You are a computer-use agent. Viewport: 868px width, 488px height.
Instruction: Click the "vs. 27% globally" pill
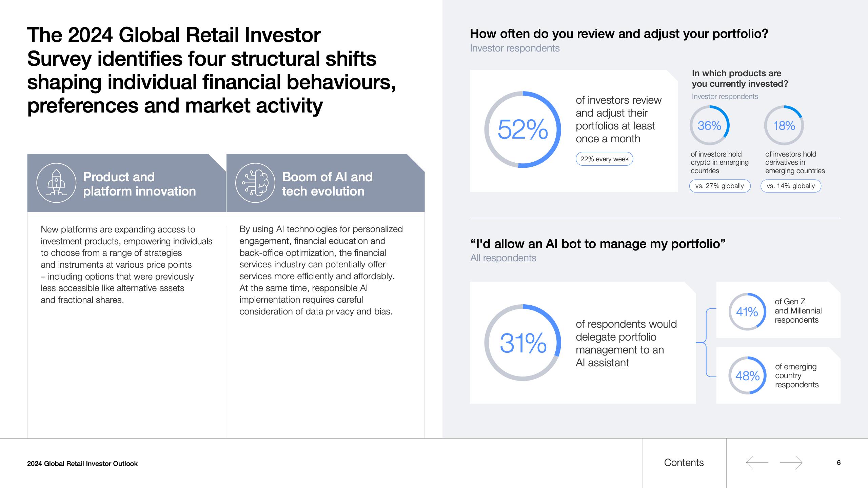point(719,186)
